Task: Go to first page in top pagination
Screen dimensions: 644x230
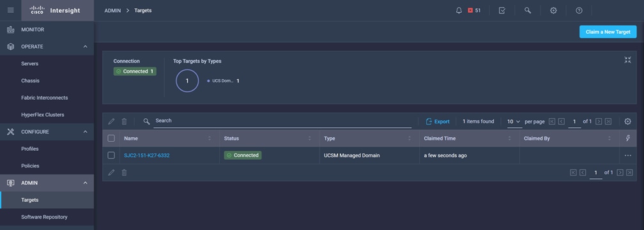Action: click(x=552, y=121)
